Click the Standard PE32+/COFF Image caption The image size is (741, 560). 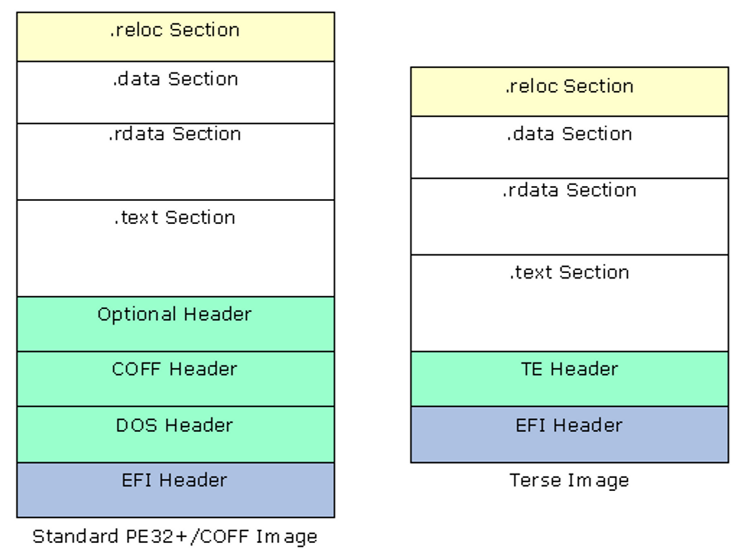(175, 536)
